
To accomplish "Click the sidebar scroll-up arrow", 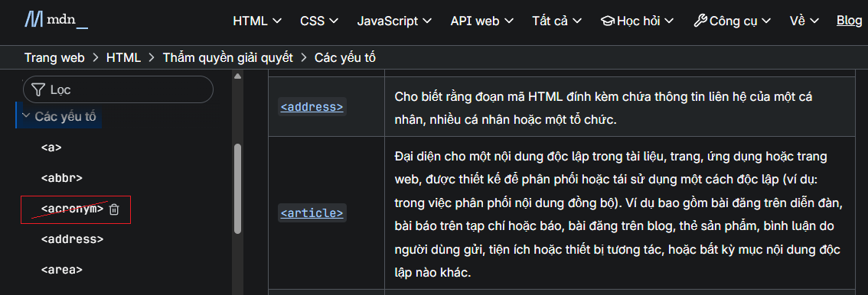I will pyautogui.click(x=237, y=76).
